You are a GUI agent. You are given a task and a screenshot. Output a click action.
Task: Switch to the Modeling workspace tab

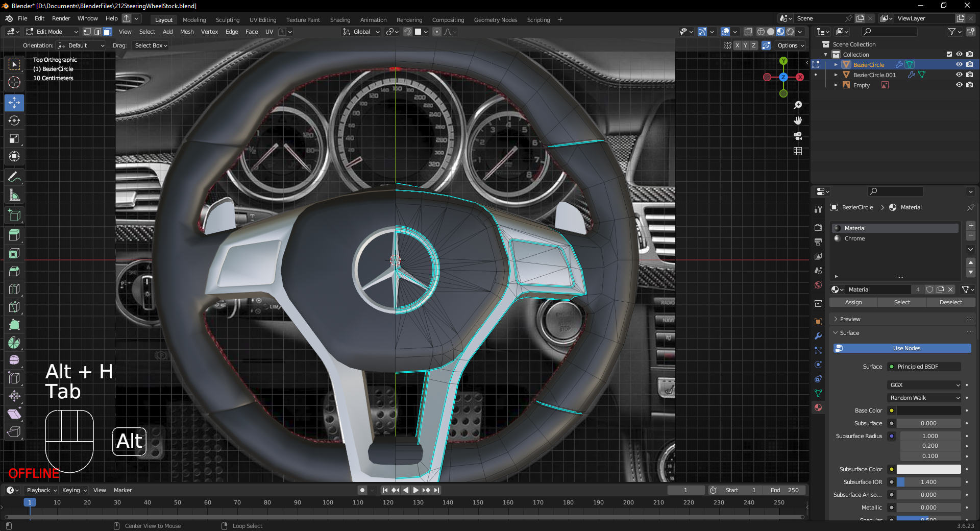click(x=194, y=20)
